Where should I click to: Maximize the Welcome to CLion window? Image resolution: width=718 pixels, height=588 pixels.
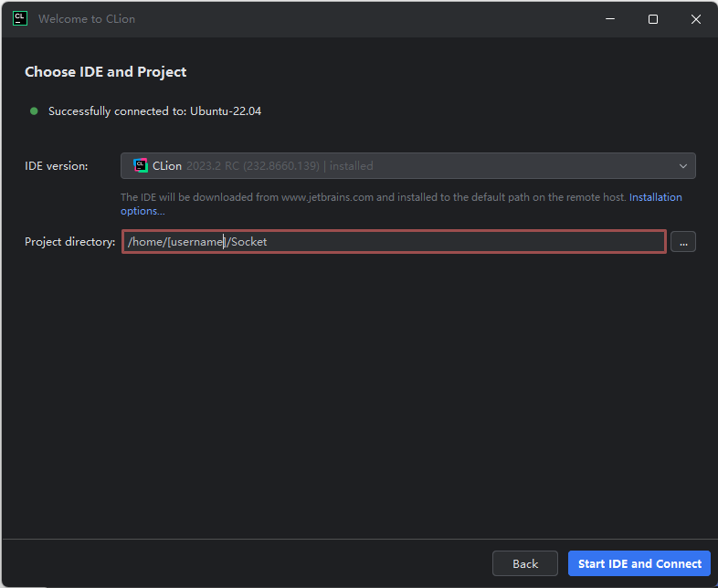point(653,19)
